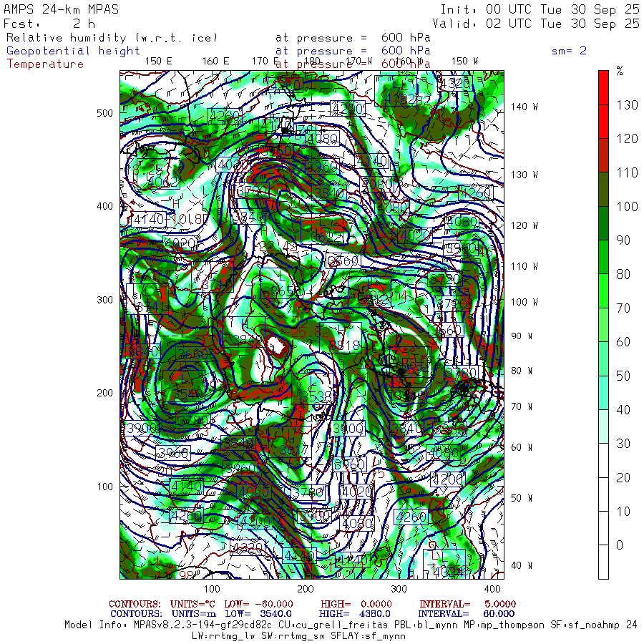The image size is (644, 644).
Task: Click the "90 W" longitude label
Action: (x=522, y=336)
